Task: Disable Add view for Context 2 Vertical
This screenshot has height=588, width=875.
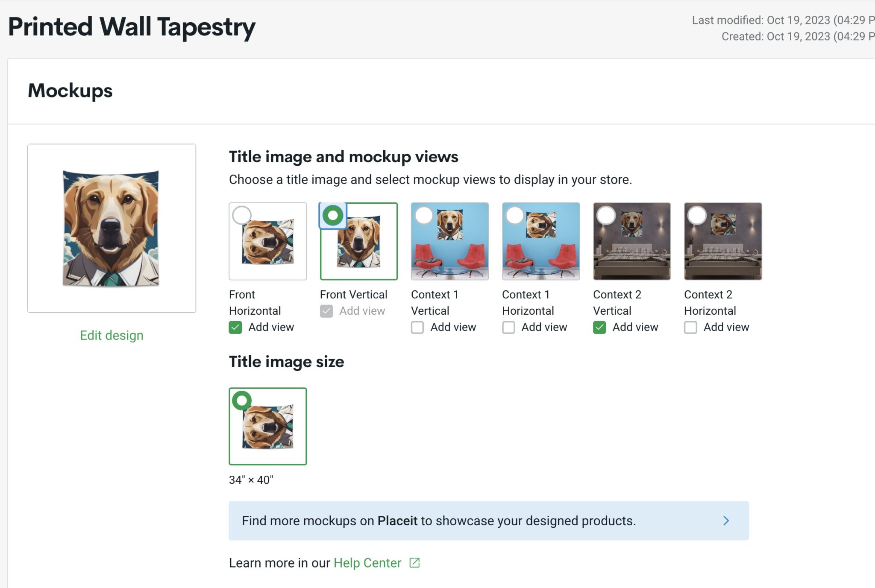Action: (600, 327)
